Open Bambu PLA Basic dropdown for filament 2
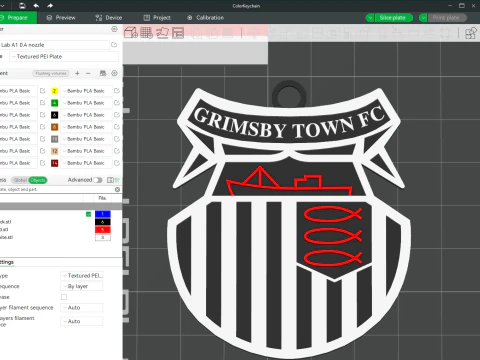 86,91
